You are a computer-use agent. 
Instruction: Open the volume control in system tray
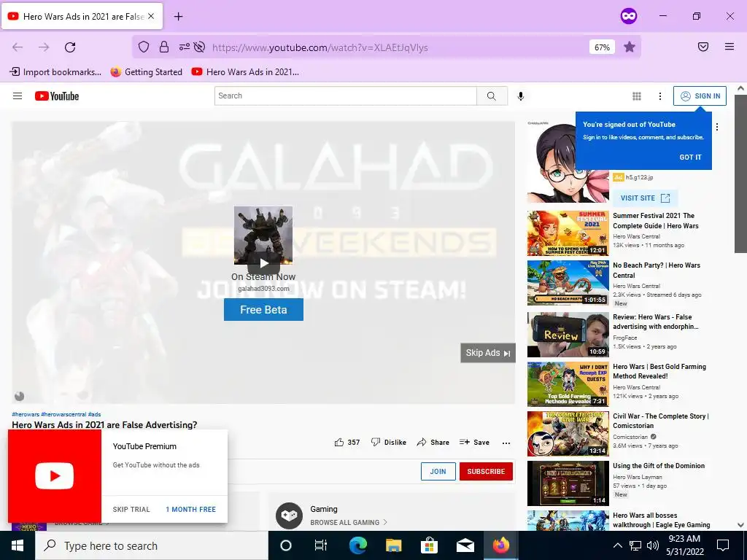click(x=653, y=545)
